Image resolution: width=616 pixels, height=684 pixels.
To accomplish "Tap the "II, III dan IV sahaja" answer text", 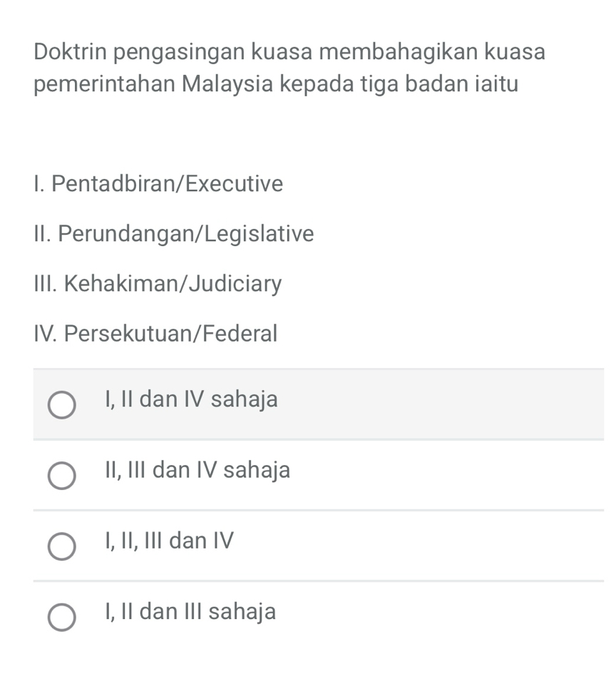I will [197, 471].
